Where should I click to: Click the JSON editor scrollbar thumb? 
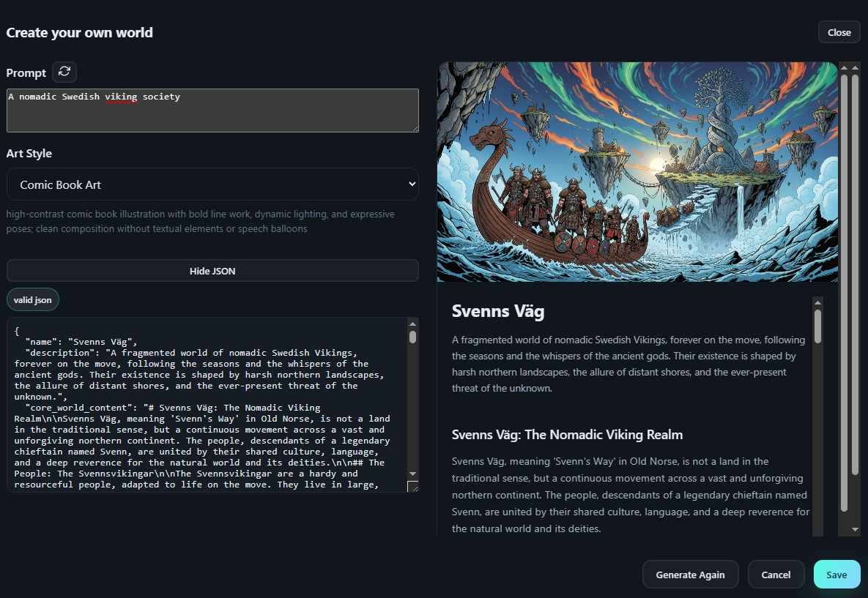tap(412, 337)
